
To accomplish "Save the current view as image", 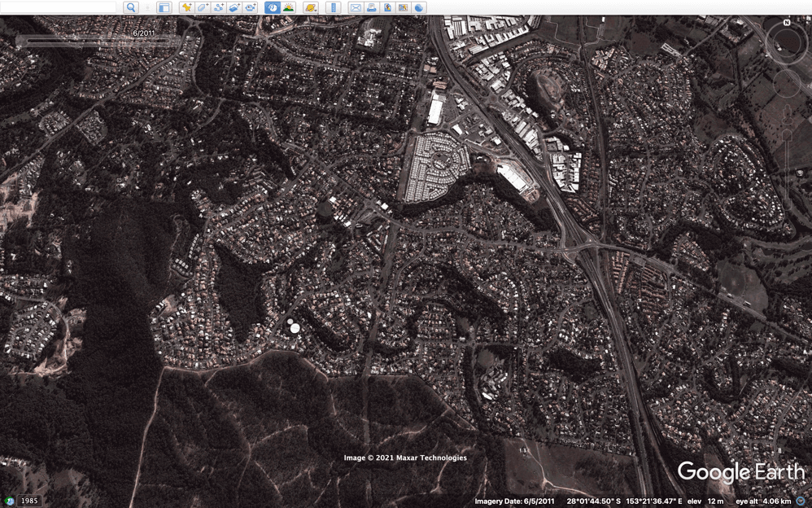I will coord(387,7).
